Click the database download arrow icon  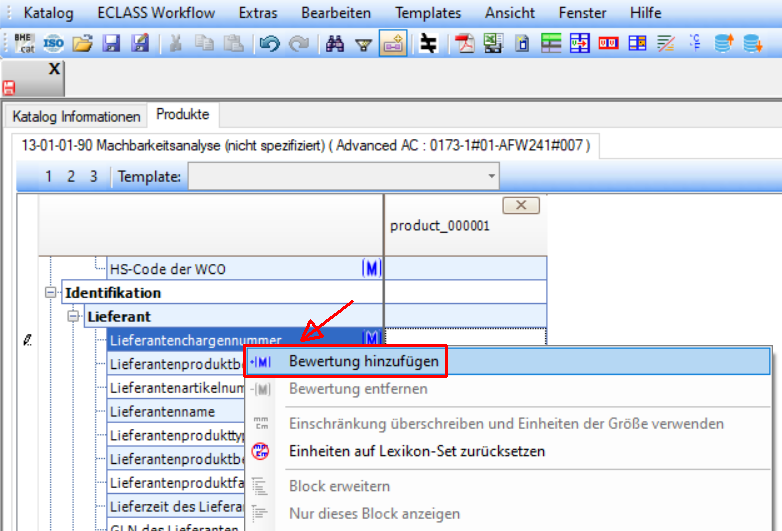coord(753,43)
